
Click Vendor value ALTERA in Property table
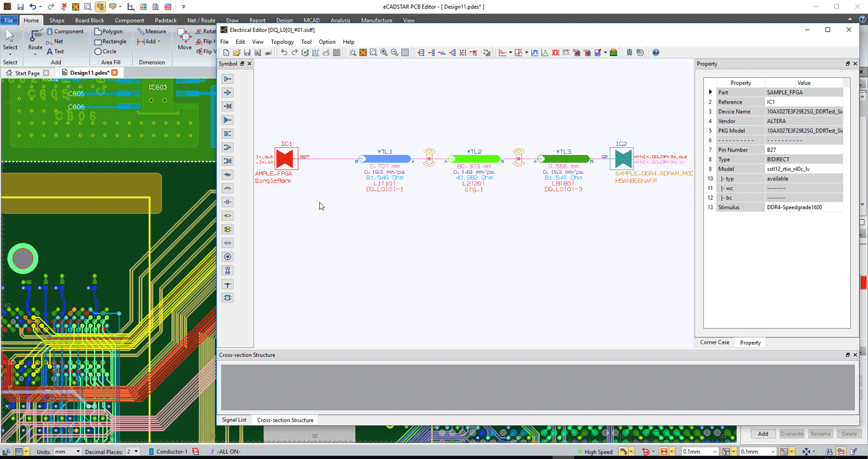803,121
